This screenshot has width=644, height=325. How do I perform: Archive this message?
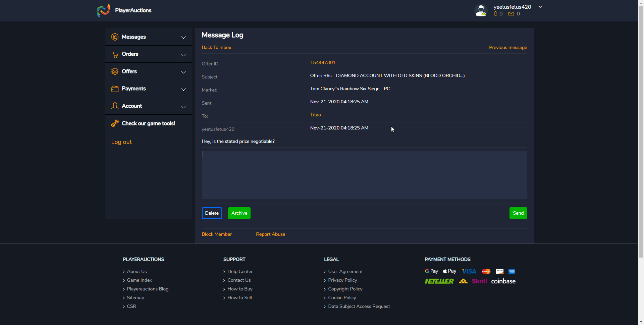239,213
